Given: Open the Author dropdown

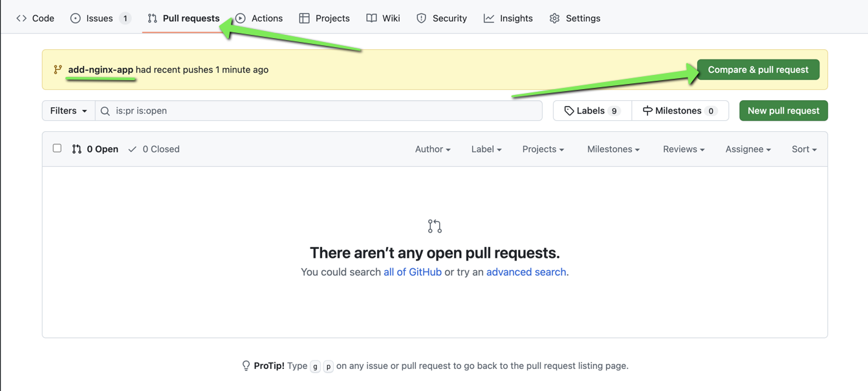Looking at the screenshot, I should click(x=432, y=149).
